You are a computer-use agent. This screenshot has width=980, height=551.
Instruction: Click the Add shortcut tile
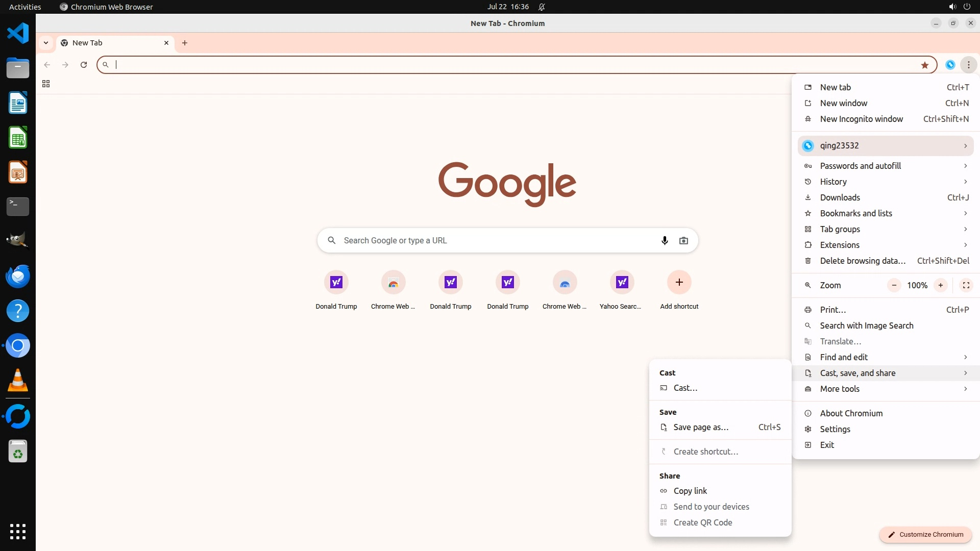click(x=679, y=283)
